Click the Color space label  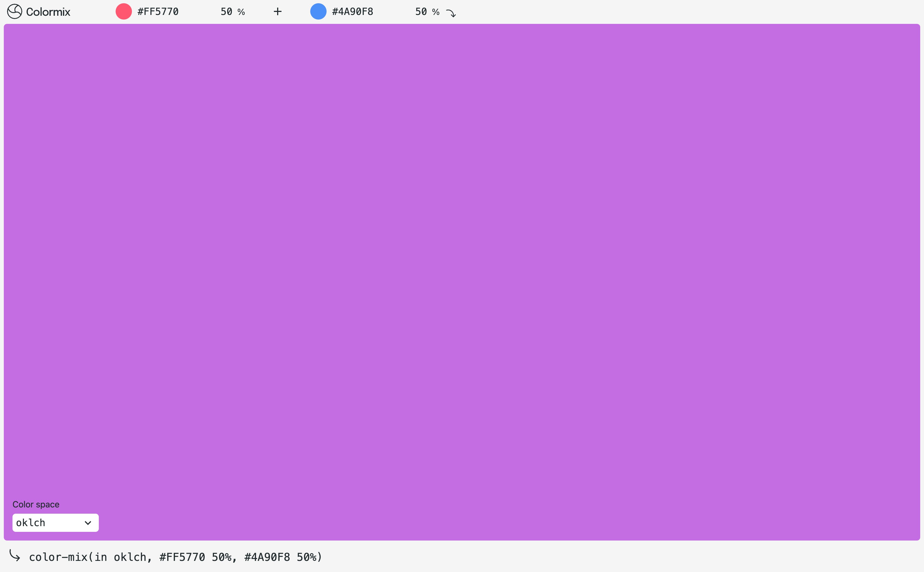pos(36,504)
